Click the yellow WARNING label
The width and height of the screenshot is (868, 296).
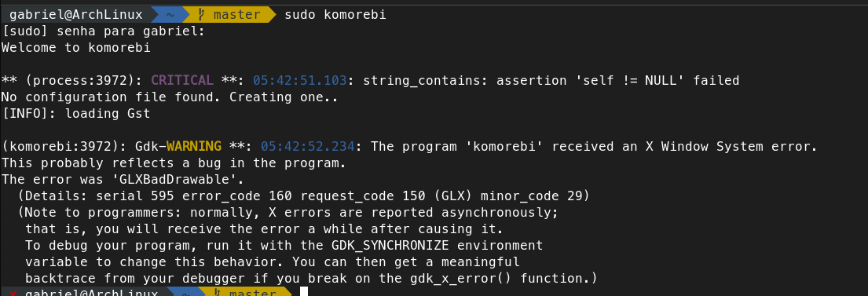point(194,147)
